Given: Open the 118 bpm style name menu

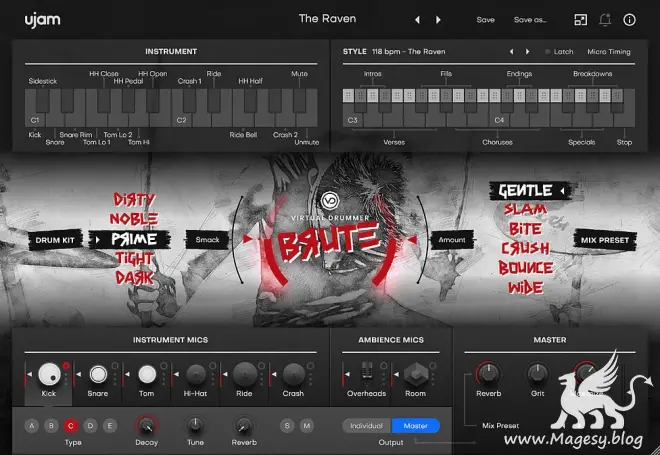Looking at the screenshot, I should (x=408, y=52).
